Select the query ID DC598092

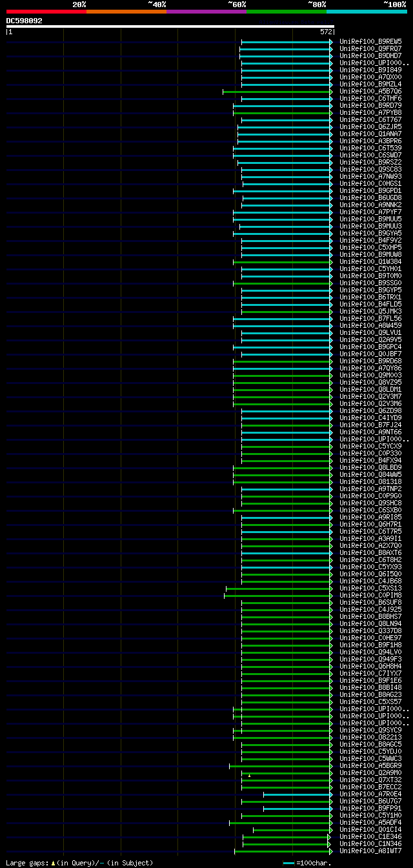[x=25, y=21]
